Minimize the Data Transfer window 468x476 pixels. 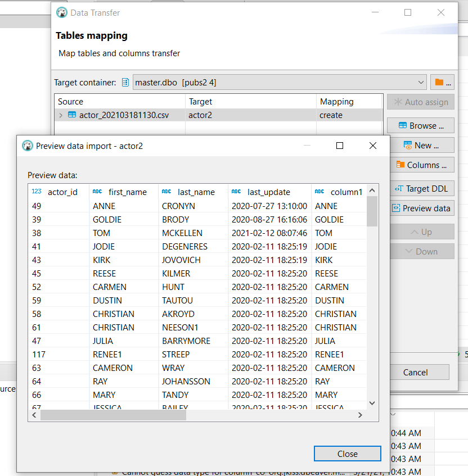(375, 12)
